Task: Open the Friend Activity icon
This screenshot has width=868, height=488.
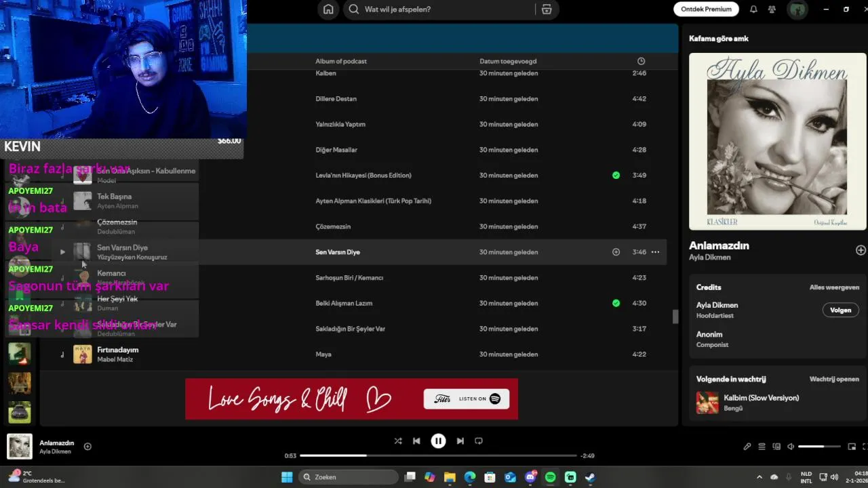Action: click(772, 9)
